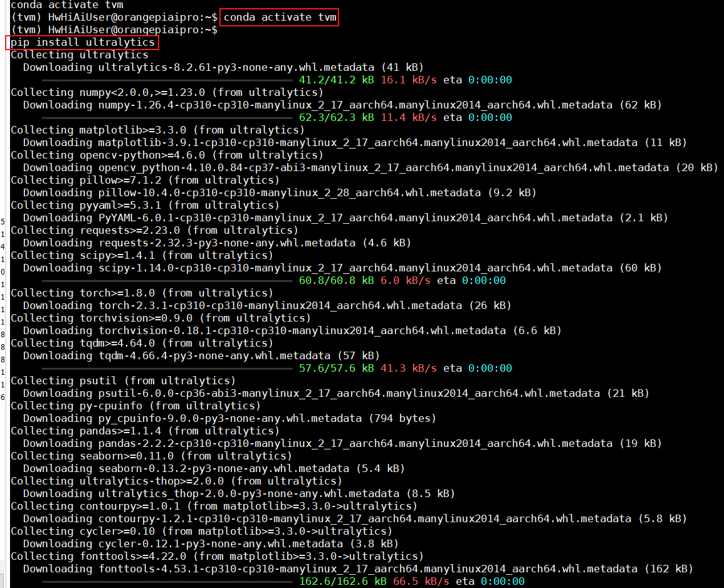Click the 'Collecting opencv-python>=4.6.0' line
This screenshot has height=588, width=724.
167,155
